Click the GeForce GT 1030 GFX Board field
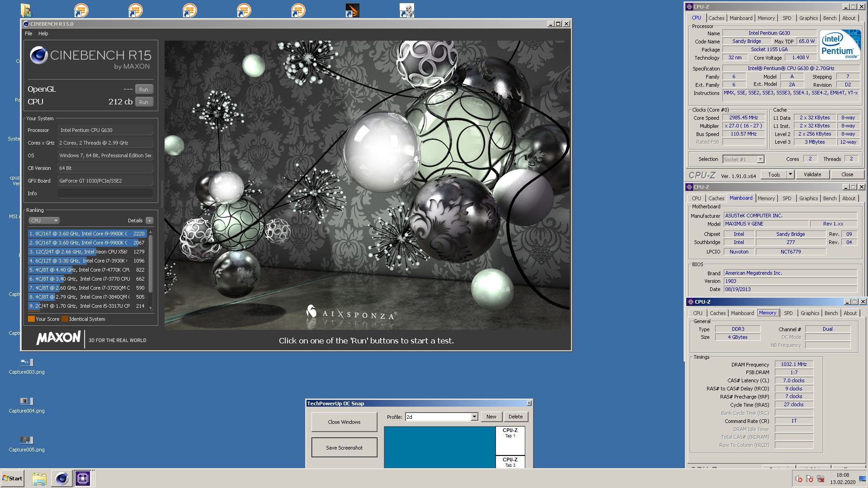This screenshot has width=868, height=488. [x=105, y=181]
